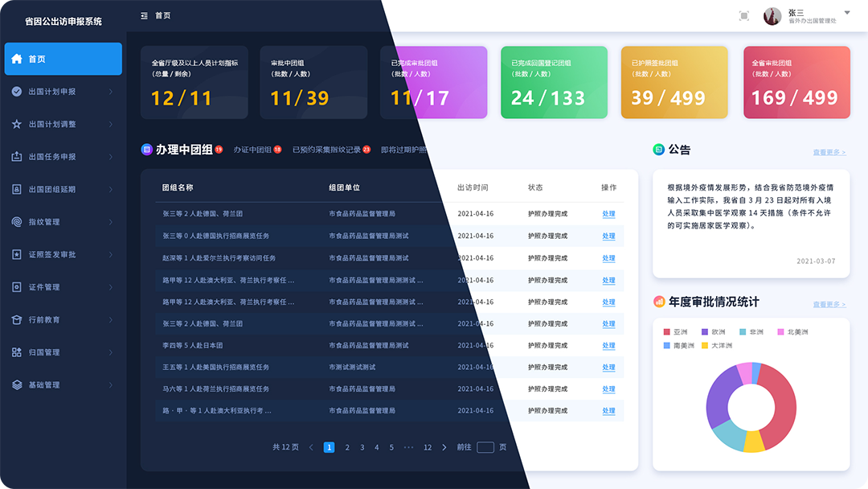Switch to the 办证中团组 tab
The height and width of the screenshot is (489, 868).
click(252, 150)
